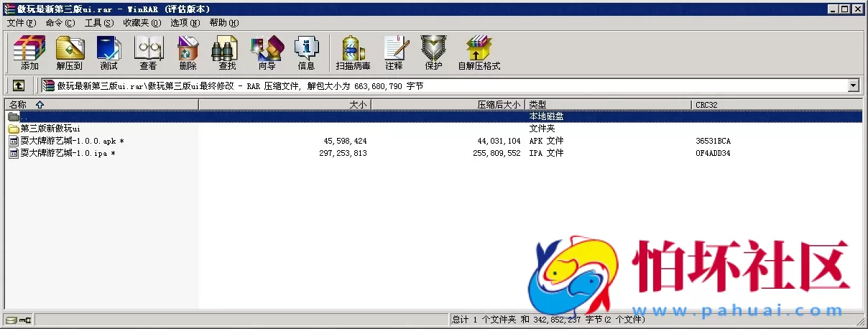Select 耍大牌游艺城-1.0.0.apk file

coord(72,141)
